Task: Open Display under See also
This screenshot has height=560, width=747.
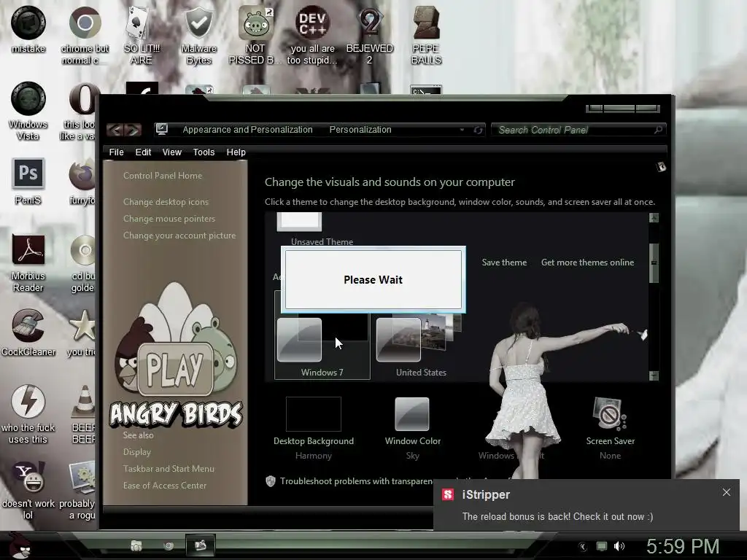Action: pos(136,452)
